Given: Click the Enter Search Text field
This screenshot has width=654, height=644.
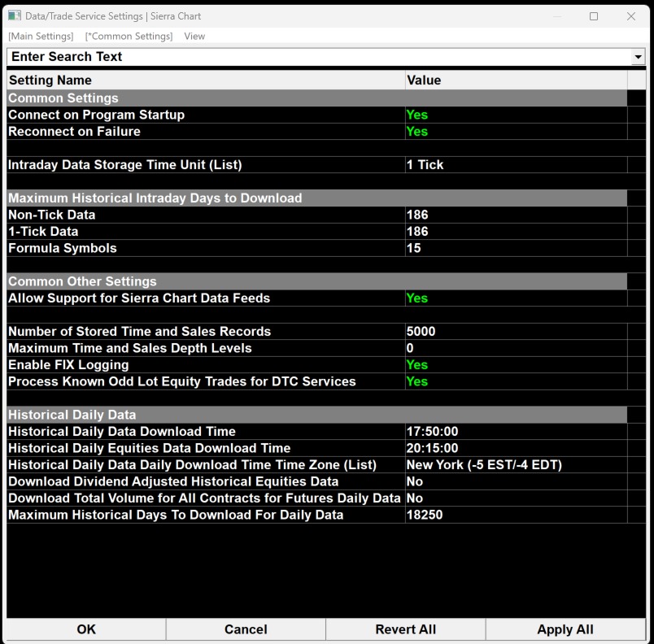Looking at the screenshot, I should point(319,57).
